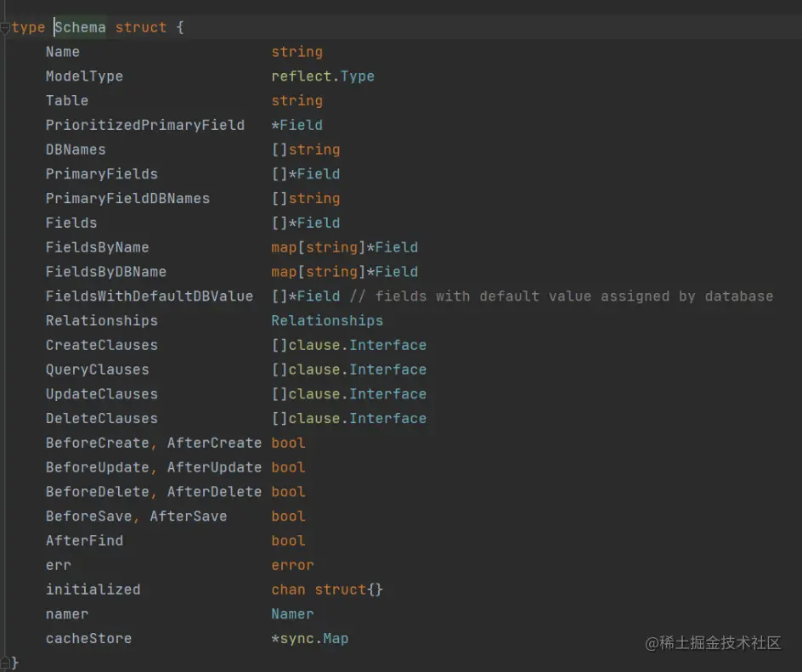Screen dimensions: 802x672
Task: Click the closing-brace fold marker
Action: tap(5, 661)
